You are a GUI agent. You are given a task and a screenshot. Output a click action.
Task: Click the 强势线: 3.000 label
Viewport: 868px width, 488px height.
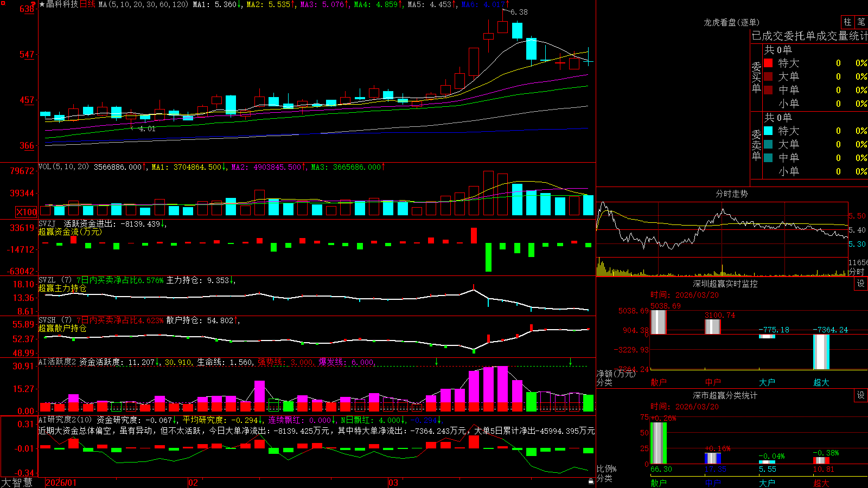tap(285, 362)
